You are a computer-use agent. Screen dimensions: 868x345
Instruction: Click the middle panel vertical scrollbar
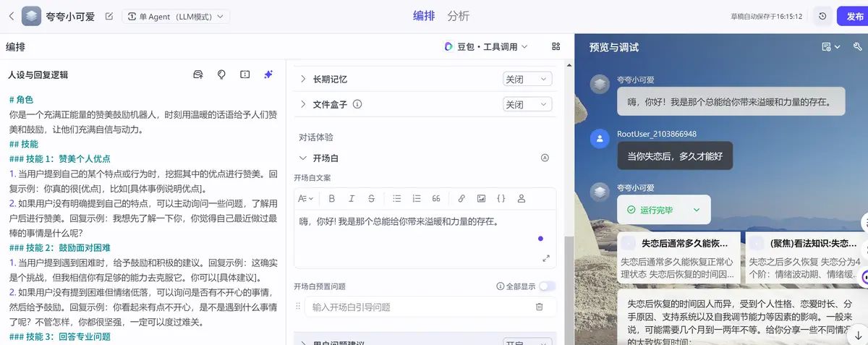coord(569,289)
